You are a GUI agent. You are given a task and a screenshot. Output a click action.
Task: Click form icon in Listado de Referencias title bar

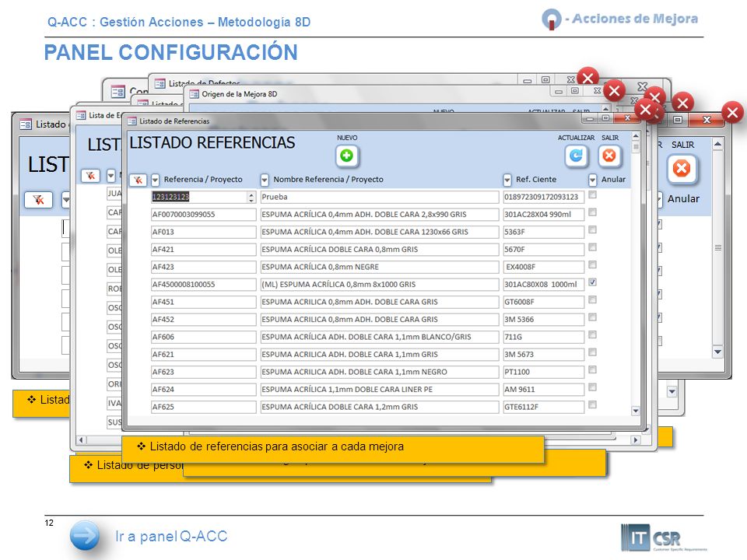coord(132,121)
